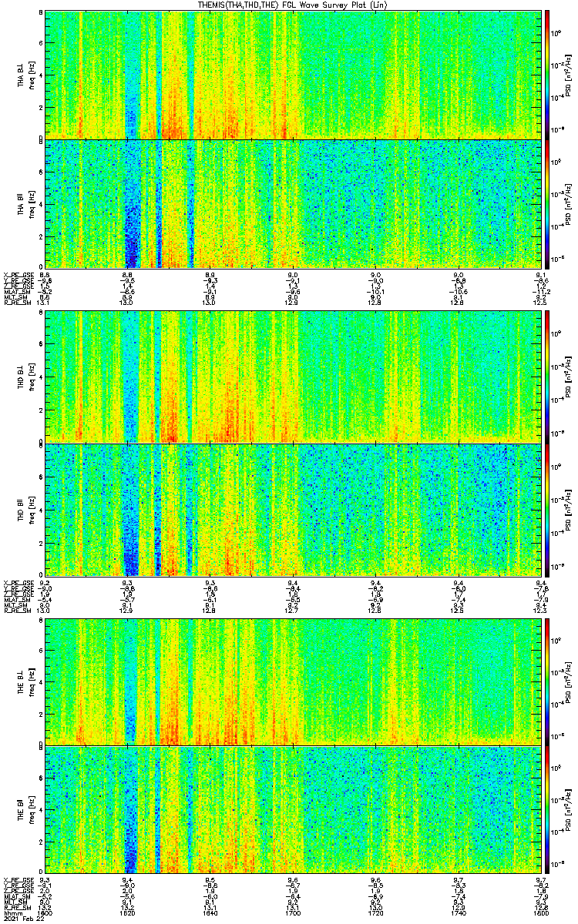578x924 pixels.
Task: Select the THE B-parallel spectrogram panel
Action: [x=292, y=810]
